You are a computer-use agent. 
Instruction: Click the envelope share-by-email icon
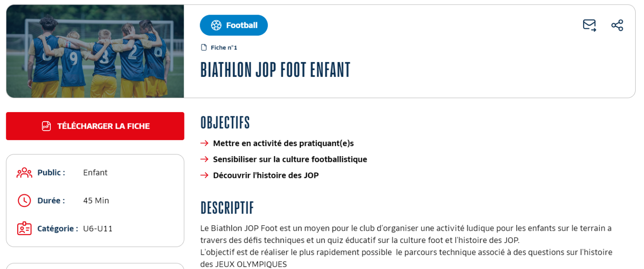point(589,25)
